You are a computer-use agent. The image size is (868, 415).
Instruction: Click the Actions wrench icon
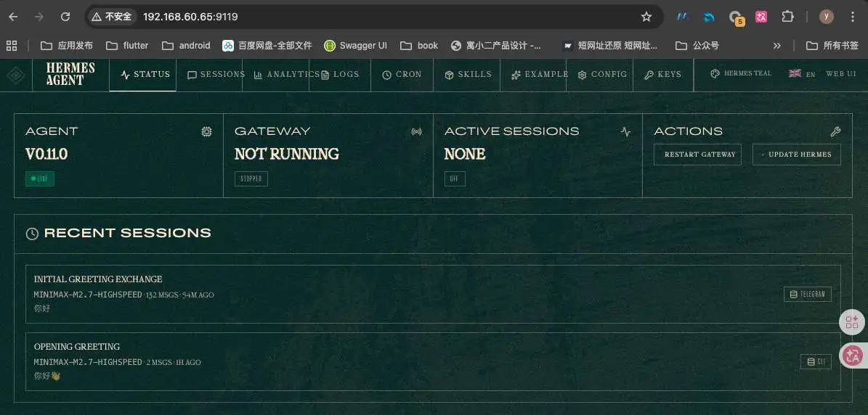coord(835,131)
